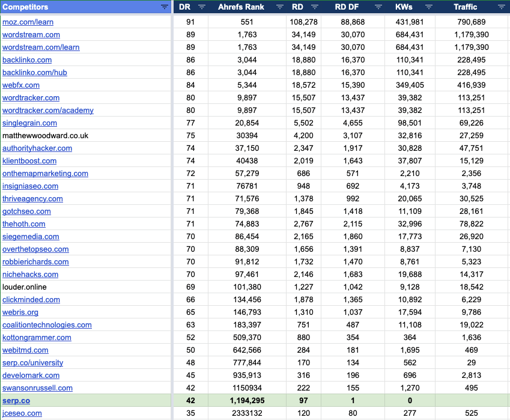Visit the backlinko.com link
Image resolution: width=510 pixels, height=420 pixels.
coord(27,60)
